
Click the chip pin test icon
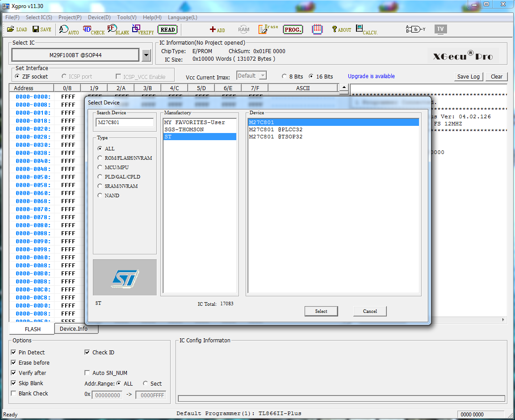click(x=317, y=29)
